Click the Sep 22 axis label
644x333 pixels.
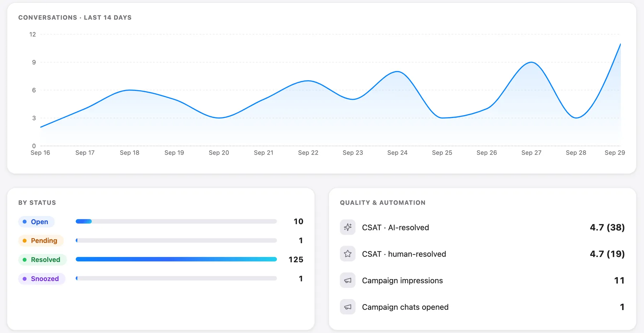(x=308, y=153)
